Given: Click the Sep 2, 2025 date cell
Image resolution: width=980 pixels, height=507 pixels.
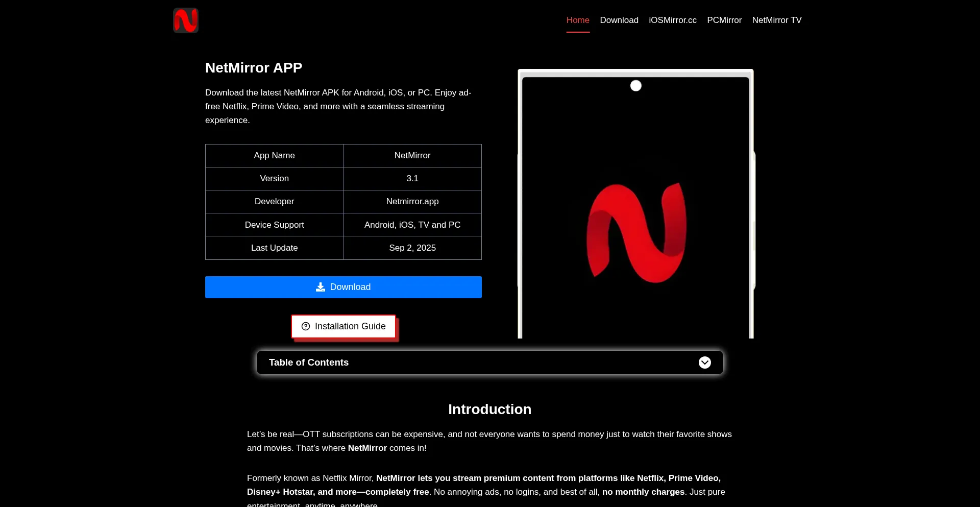Looking at the screenshot, I should tap(412, 248).
